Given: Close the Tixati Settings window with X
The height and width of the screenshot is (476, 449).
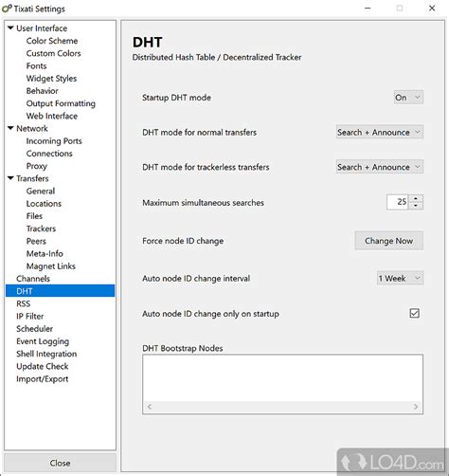Looking at the screenshot, I should 432,9.
